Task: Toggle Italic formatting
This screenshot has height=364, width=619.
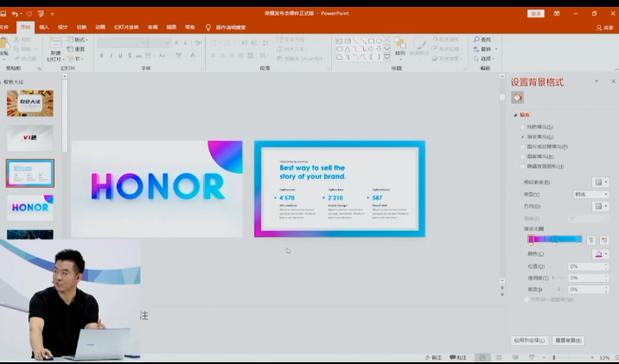Action: 111,55
